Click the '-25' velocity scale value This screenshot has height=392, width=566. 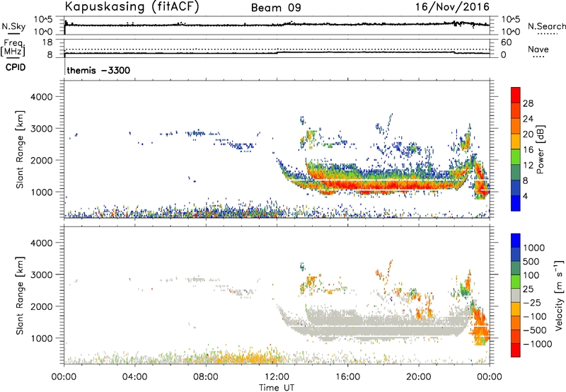[532, 303]
